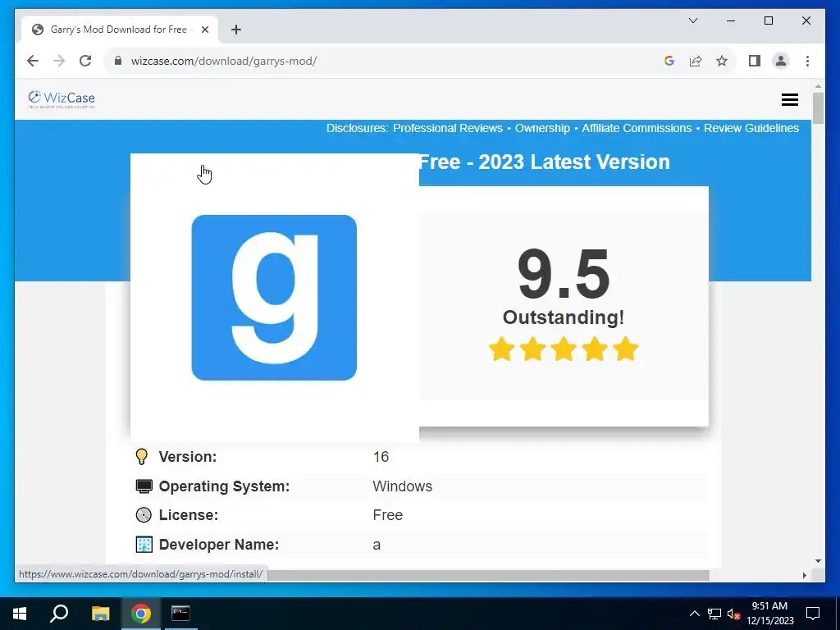Open the taskbar clock and date
This screenshot has height=630, width=840.
coord(769,614)
